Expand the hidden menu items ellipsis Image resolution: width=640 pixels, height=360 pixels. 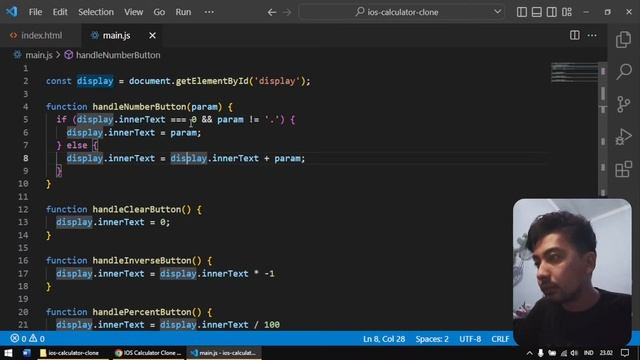[x=209, y=12]
